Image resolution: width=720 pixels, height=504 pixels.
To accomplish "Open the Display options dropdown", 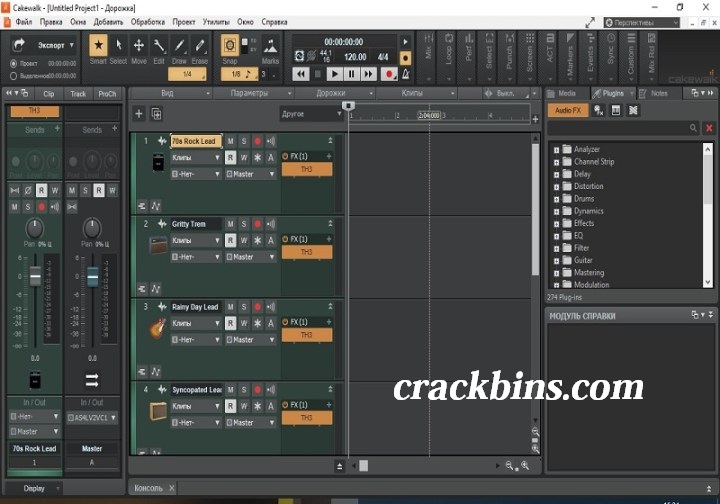I will click(35, 488).
